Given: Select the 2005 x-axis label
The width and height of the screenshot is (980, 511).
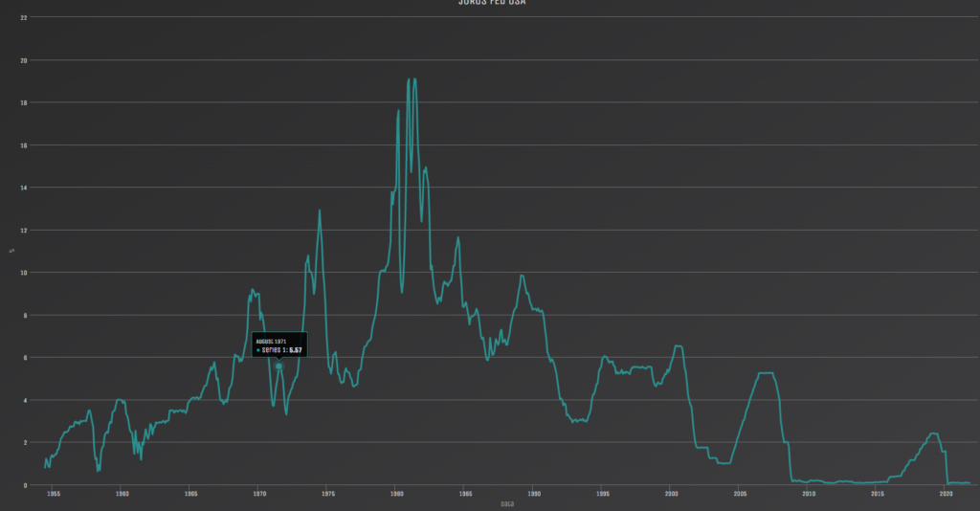Looking at the screenshot, I should tap(740, 494).
